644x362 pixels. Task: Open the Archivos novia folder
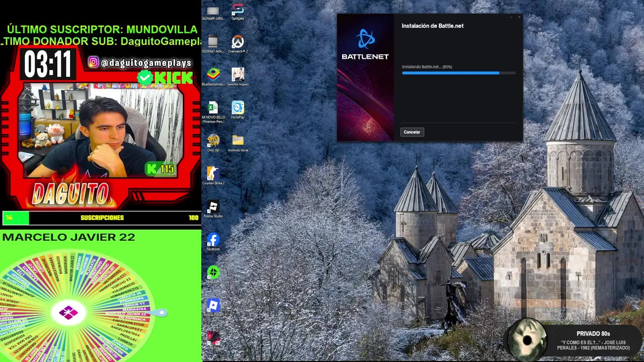(237, 143)
